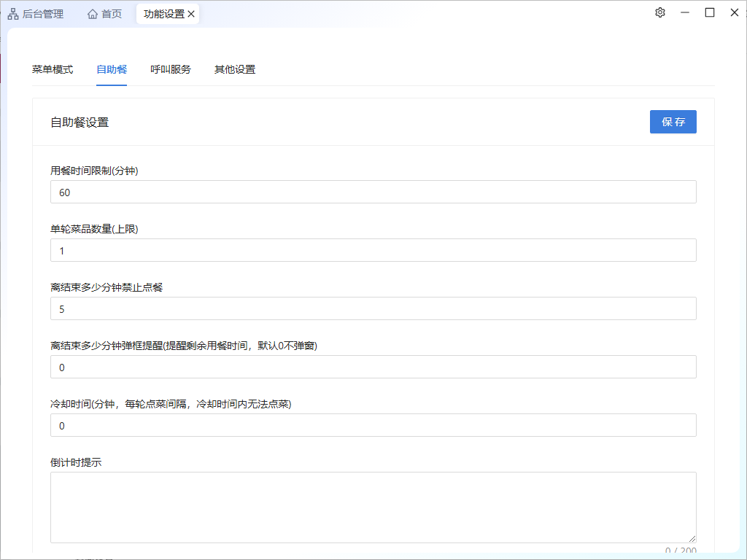Click the home icon beside 首页
The height and width of the screenshot is (560, 747).
coord(93,14)
